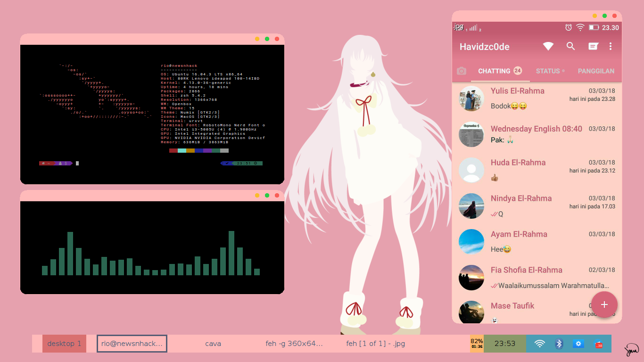
Task: Minimize the neofetch terminal with yellow dot
Action: pyautogui.click(x=257, y=39)
